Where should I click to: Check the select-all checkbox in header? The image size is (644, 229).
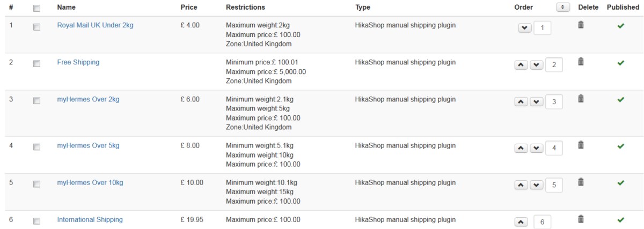[36, 8]
